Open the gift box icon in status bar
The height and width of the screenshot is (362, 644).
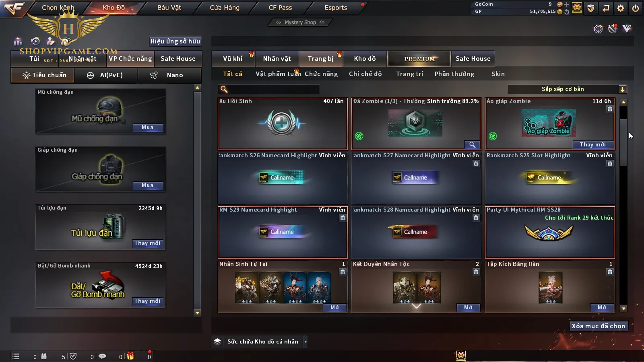130,356
